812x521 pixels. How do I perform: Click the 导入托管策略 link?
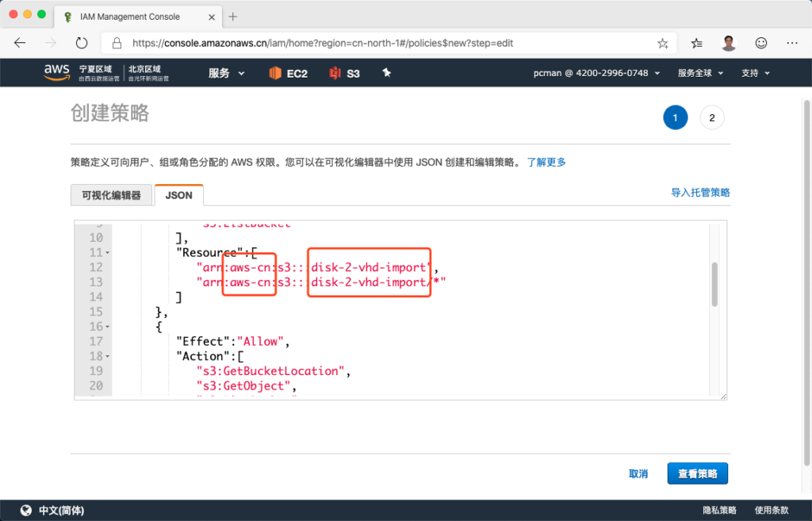[700, 193]
